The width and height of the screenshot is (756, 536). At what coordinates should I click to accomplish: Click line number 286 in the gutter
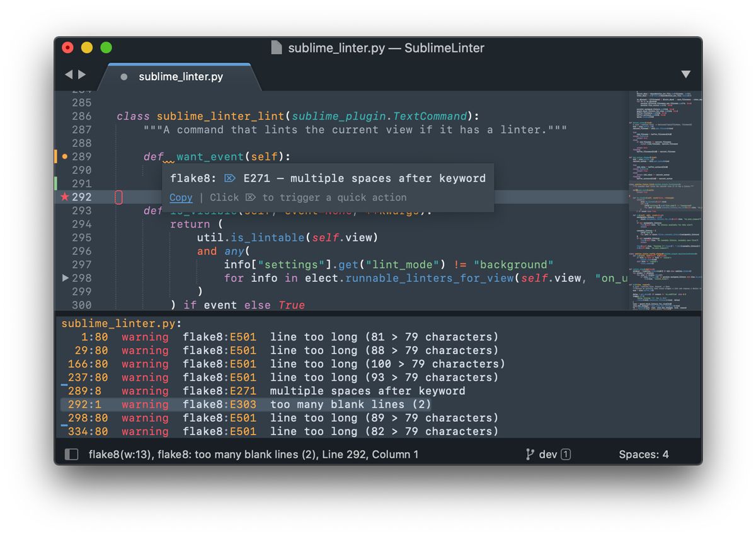pos(81,116)
